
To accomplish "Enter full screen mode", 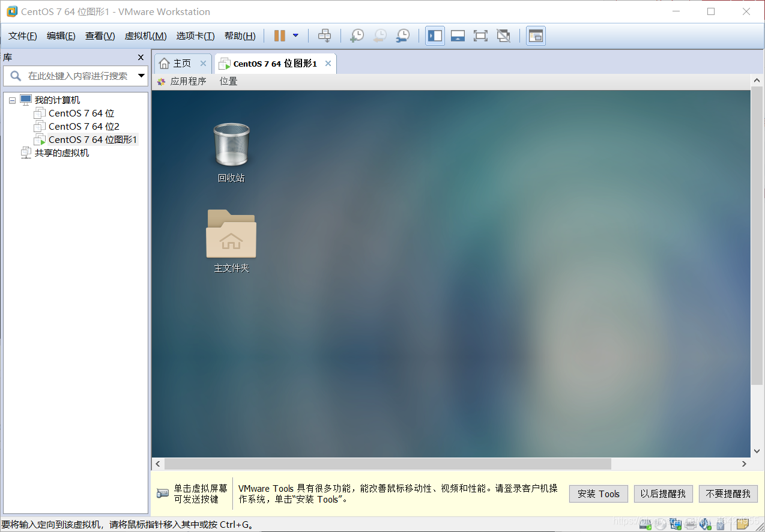I will pyautogui.click(x=480, y=36).
